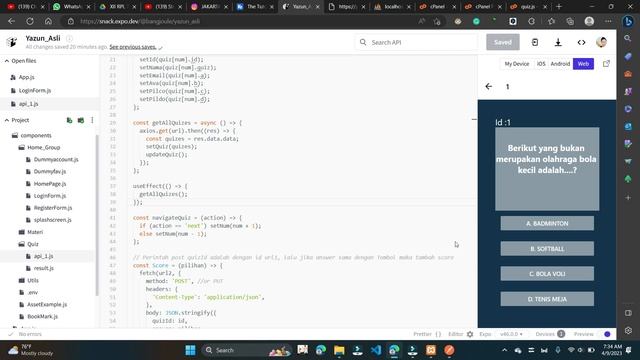Click the browser refresh icon

point(30,21)
